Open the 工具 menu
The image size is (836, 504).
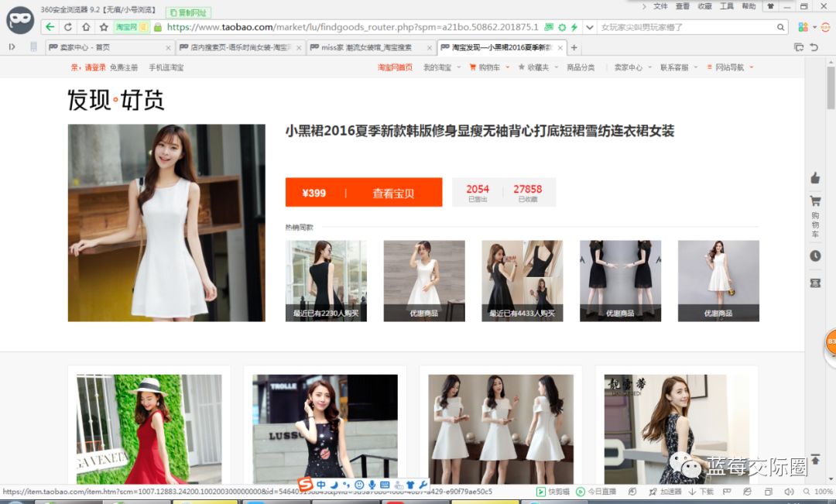[727, 6]
